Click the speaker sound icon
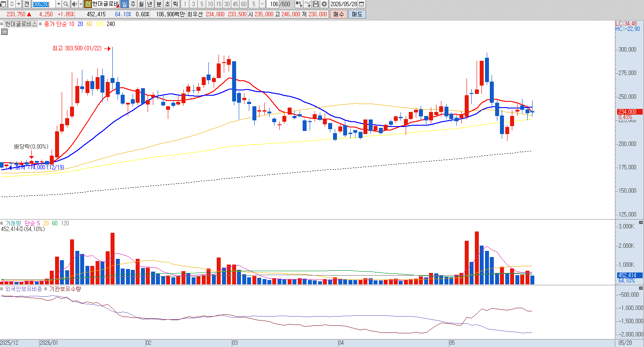 (74, 4)
